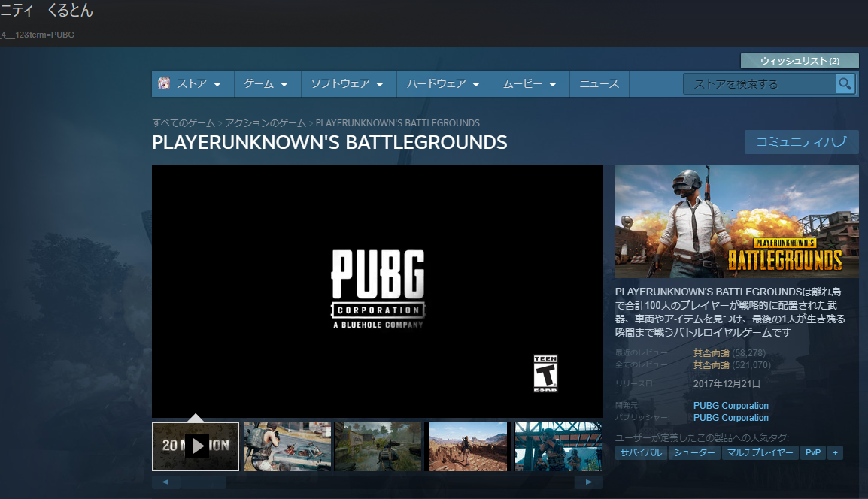
Task: Click the くるとん username in the header
Action: pos(70,11)
